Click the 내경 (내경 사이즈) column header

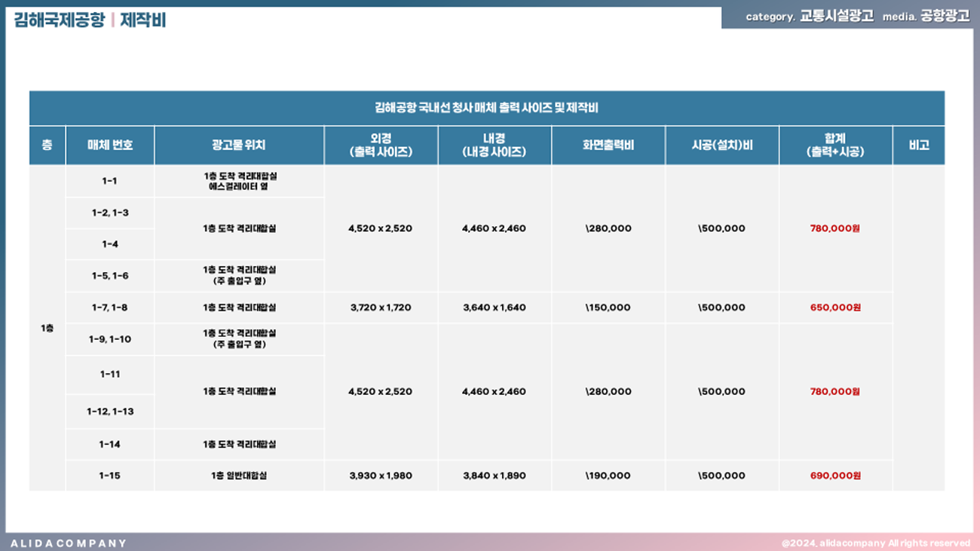point(495,145)
